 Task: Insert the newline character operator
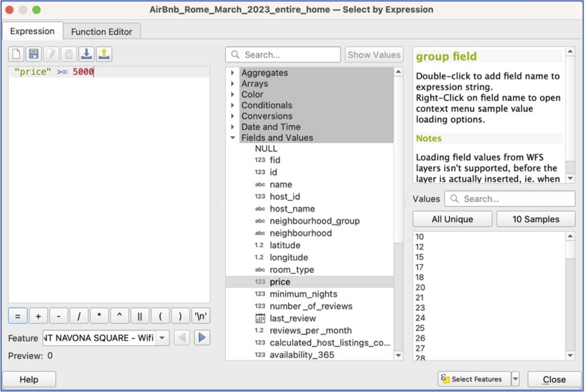pos(201,316)
